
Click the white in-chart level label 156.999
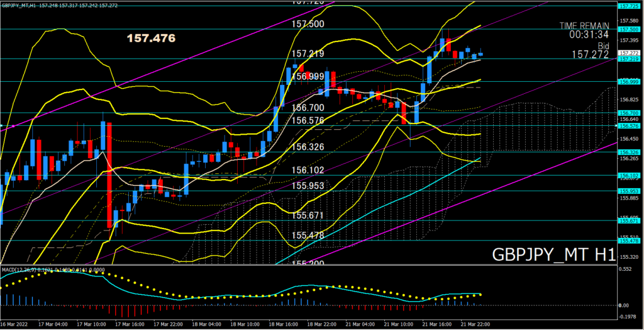pos(308,76)
